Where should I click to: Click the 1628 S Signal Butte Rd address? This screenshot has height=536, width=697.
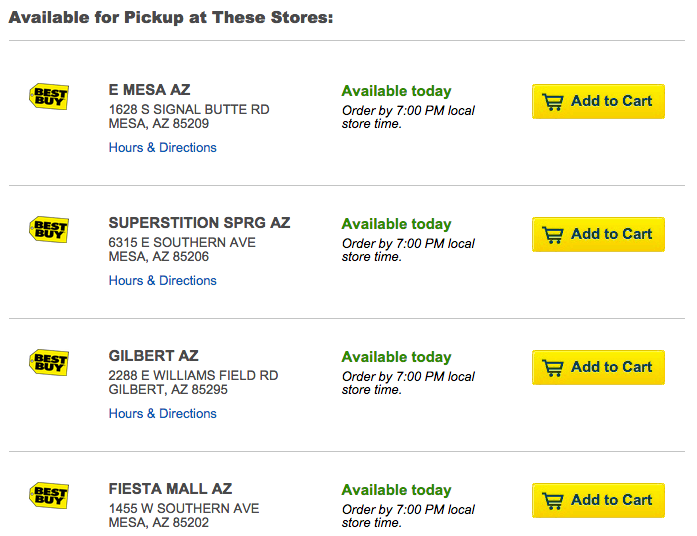[x=188, y=110]
